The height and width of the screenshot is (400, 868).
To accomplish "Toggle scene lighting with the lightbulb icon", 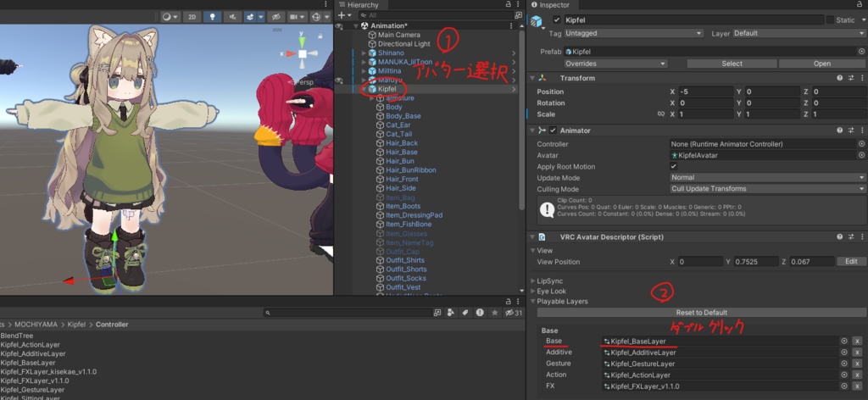I will pyautogui.click(x=212, y=17).
